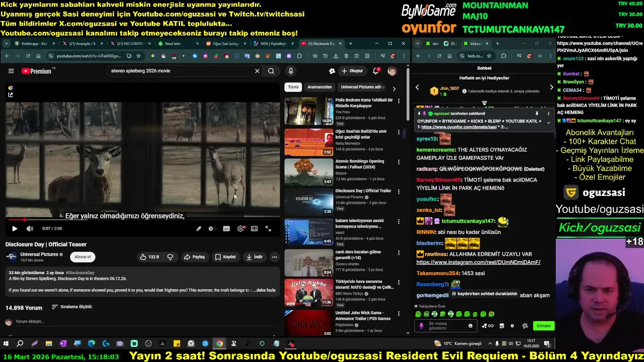644x362 pixels.
Task: Bookmark the YouTube page with star
Action: point(139,56)
